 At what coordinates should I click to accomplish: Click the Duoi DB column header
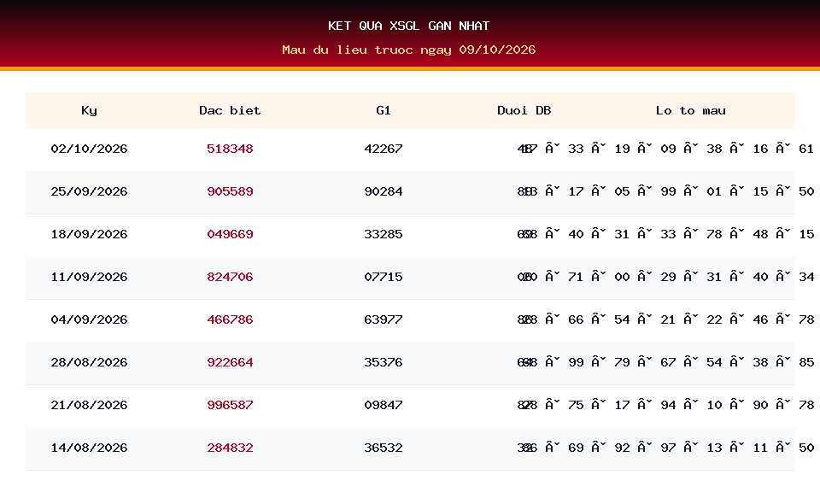[x=524, y=110]
